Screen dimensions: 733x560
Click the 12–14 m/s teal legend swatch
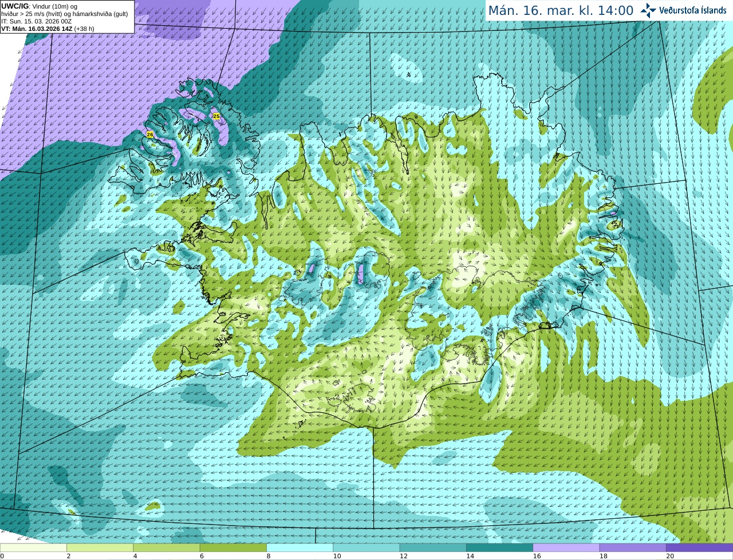coord(433,547)
